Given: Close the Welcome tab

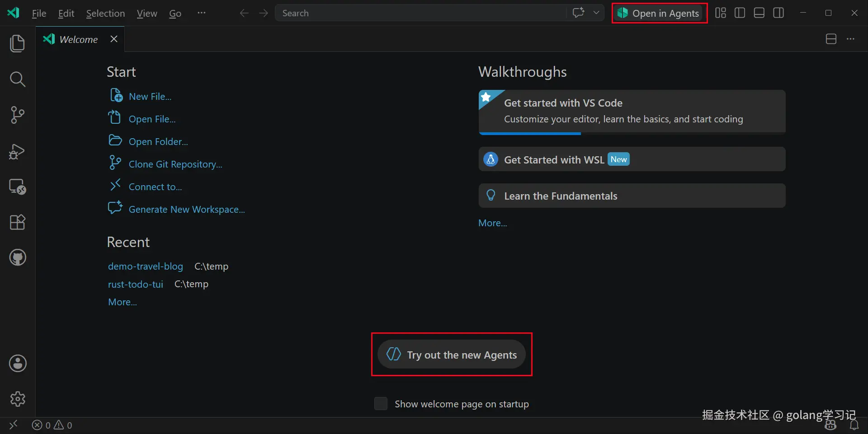Looking at the screenshot, I should 114,39.
